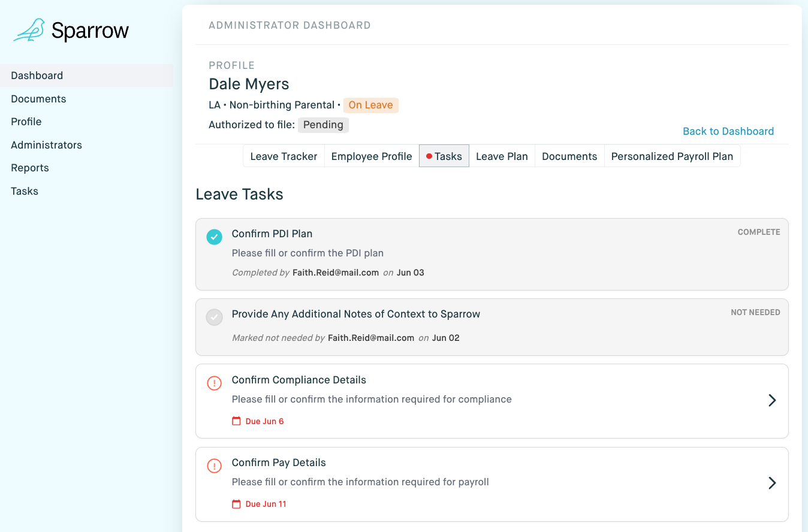Click the calendar icon beside Due Jun 11
The width and height of the screenshot is (808, 532).
point(236,504)
